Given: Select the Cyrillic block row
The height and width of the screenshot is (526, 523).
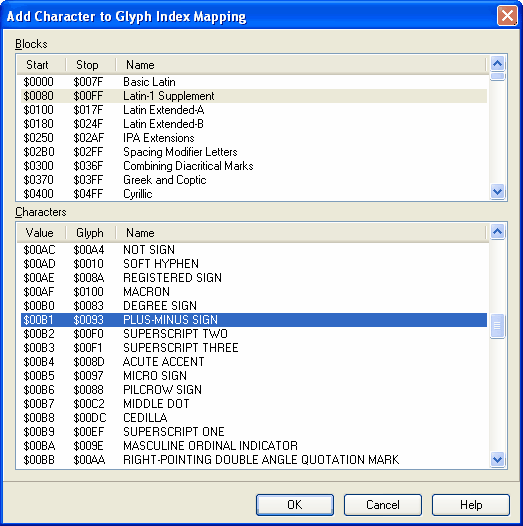Looking at the screenshot, I should coord(254,194).
